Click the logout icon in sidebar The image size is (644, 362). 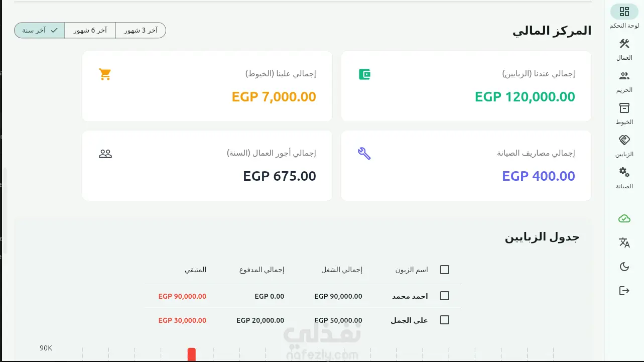(624, 291)
